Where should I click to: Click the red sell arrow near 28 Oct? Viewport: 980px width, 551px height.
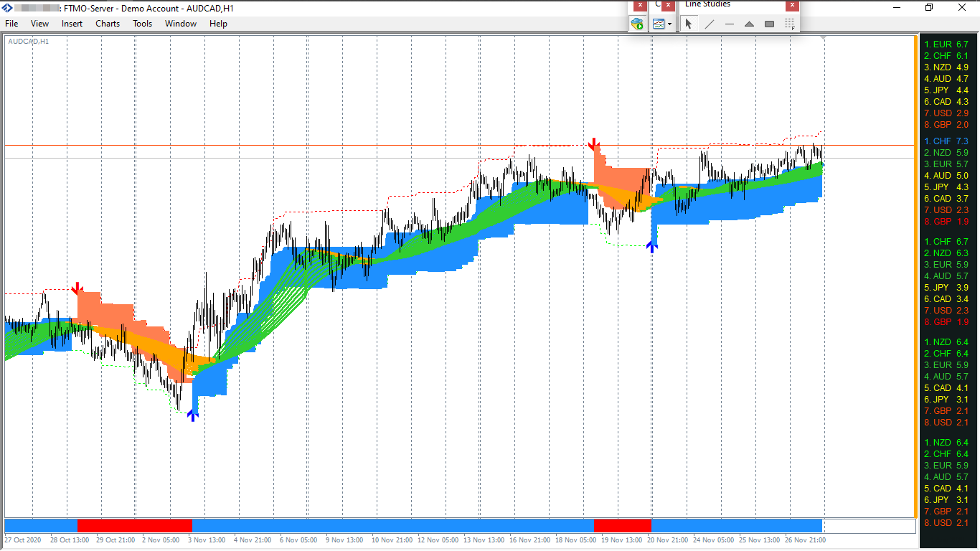point(77,288)
